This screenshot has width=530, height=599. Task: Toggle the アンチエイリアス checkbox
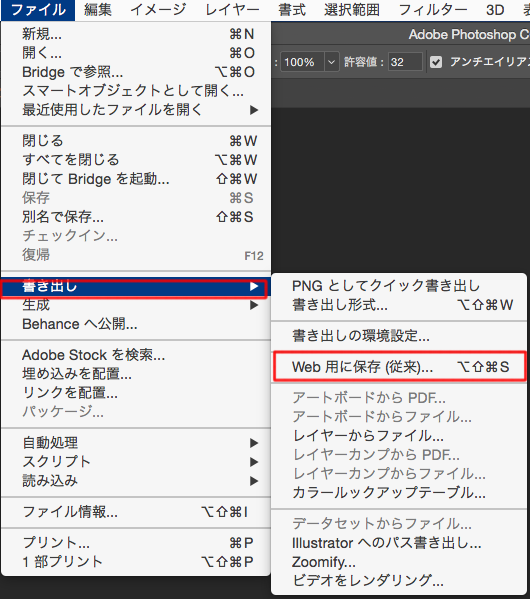[436, 62]
